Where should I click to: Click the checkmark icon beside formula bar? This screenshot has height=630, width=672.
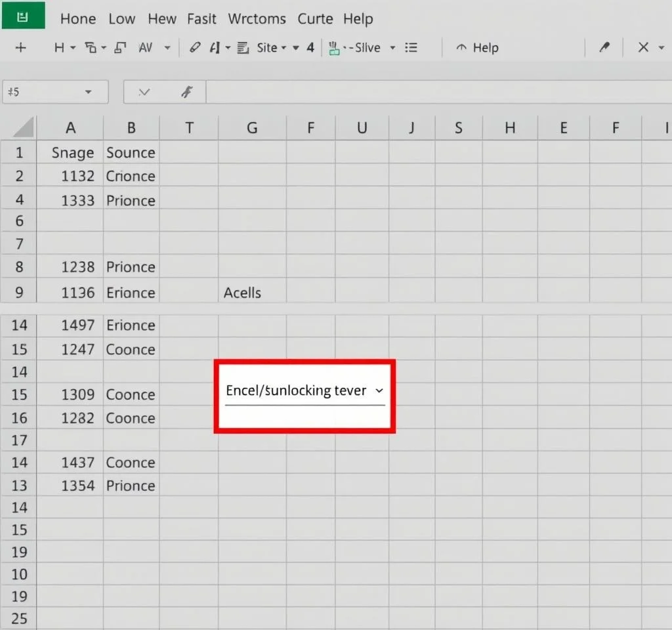click(x=144, y=93)
